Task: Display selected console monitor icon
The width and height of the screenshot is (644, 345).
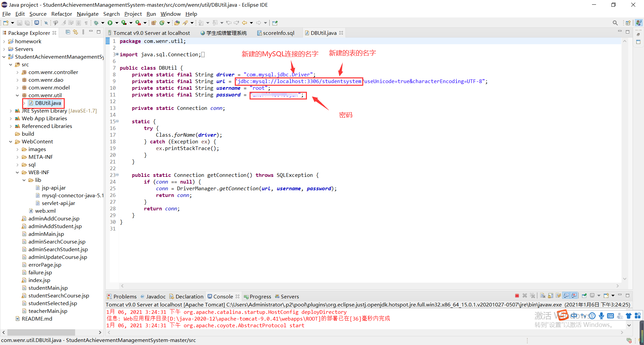Action: point(592,295)
